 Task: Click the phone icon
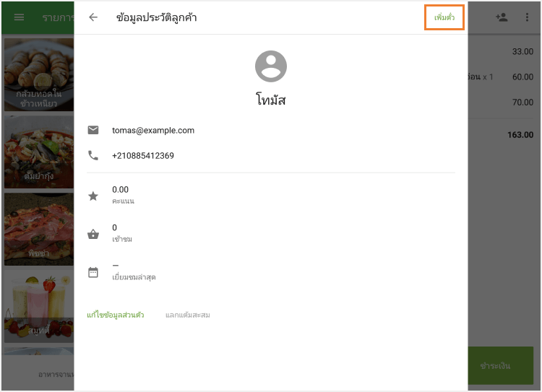pos(93,155)
